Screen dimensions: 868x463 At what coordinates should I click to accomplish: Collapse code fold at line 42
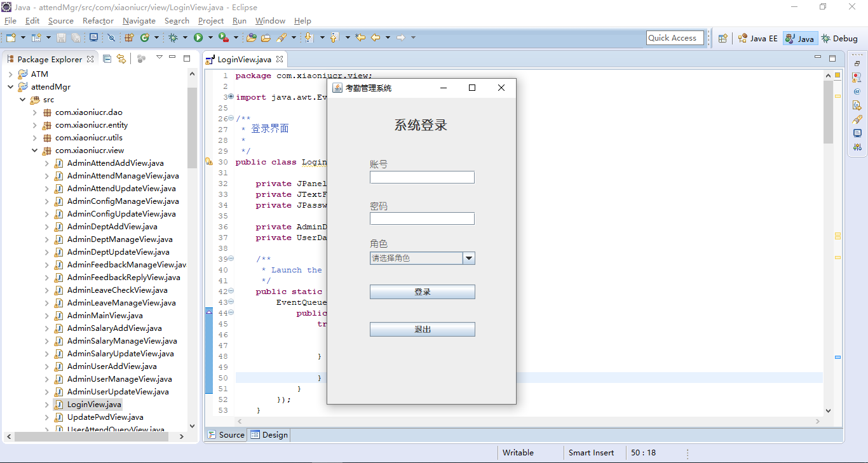click(231, 291)
